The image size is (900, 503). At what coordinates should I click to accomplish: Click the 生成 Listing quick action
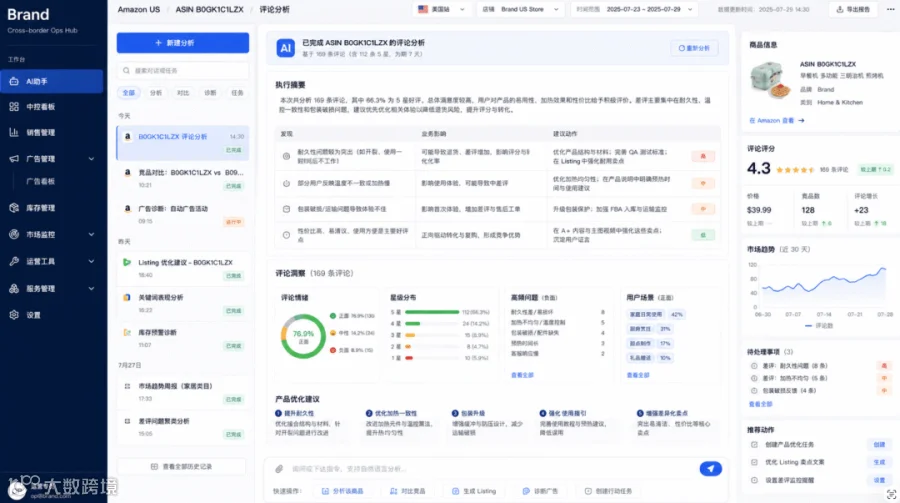tap(474, 492)
